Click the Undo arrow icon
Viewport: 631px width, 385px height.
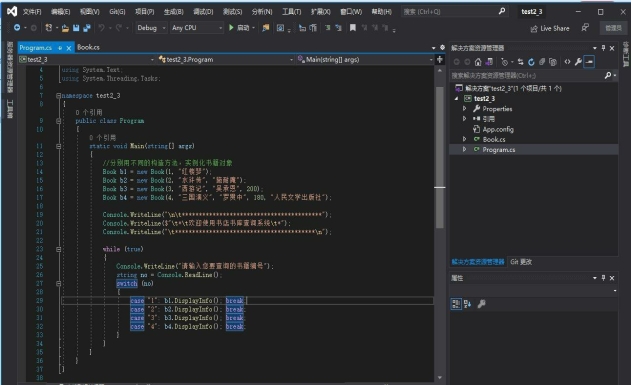pos(101,28)
